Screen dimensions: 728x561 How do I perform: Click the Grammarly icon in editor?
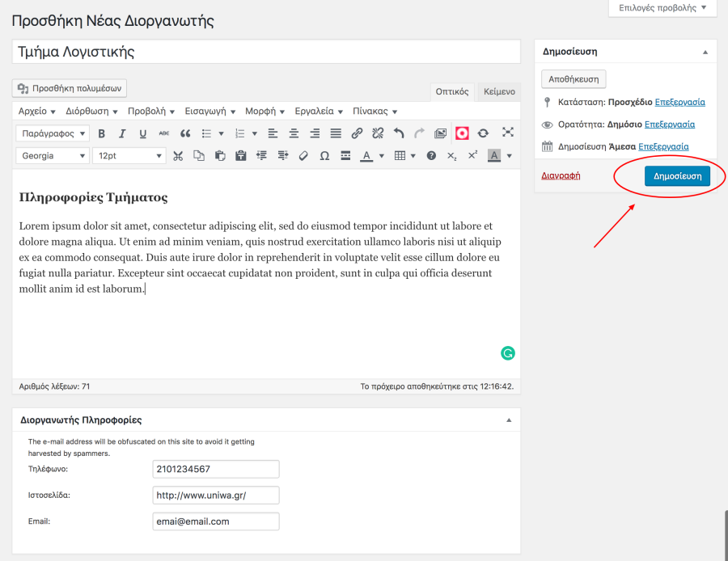click(508, 352)
